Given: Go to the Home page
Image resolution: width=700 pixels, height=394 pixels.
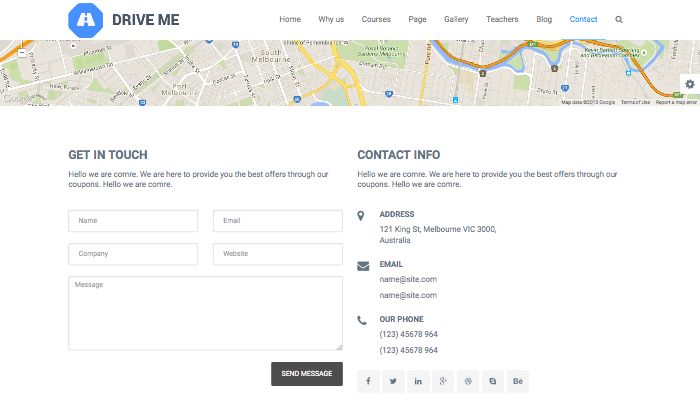Looking at the screenshot, I should pyautogui.click(x=290, y=19).
